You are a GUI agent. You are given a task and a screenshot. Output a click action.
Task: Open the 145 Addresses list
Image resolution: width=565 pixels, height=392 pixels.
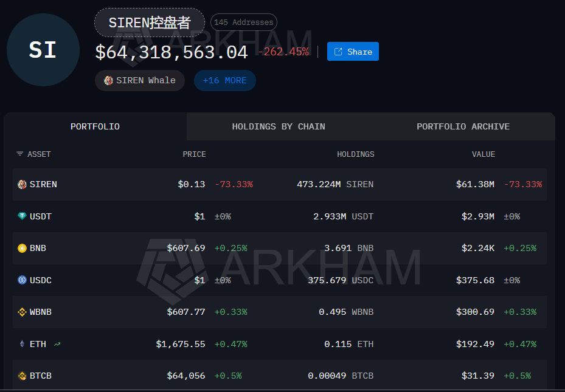[x=244, y=22]
